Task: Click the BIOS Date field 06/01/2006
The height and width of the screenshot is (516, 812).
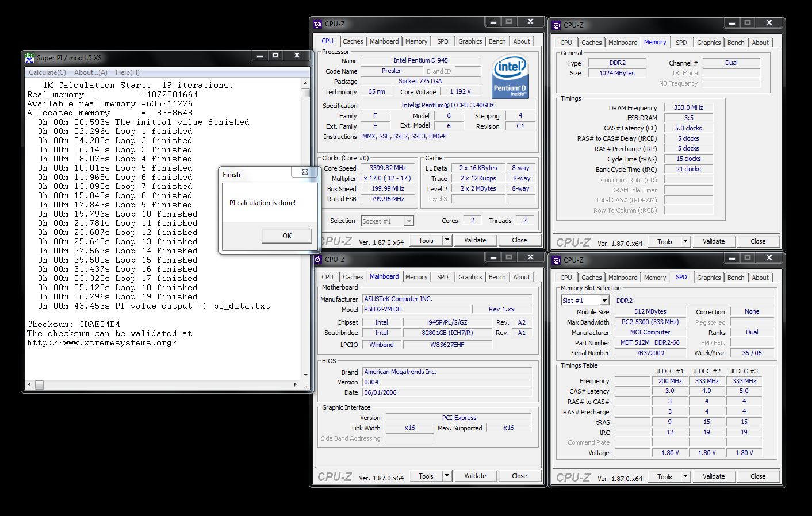Action: pyautogui.click(x=447, y=392)
